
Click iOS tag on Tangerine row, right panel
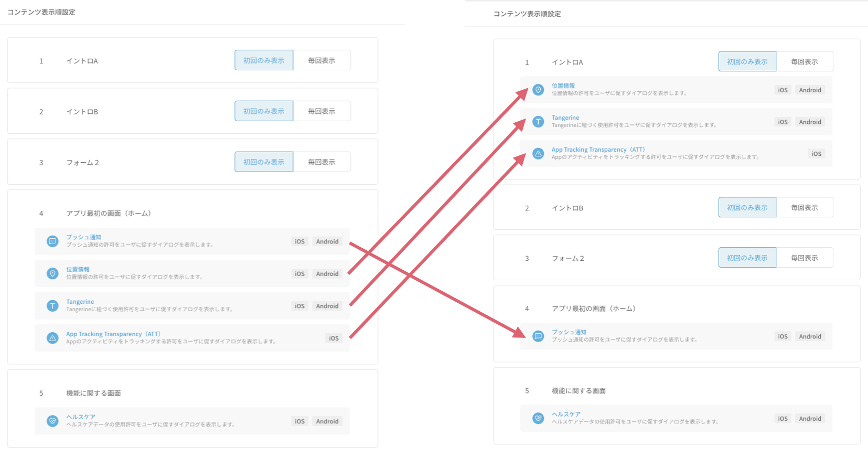tap(783, 122)
